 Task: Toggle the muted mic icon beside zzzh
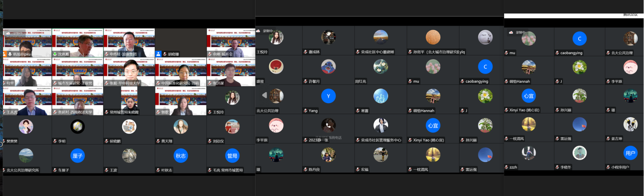click(x=507, y=167)
